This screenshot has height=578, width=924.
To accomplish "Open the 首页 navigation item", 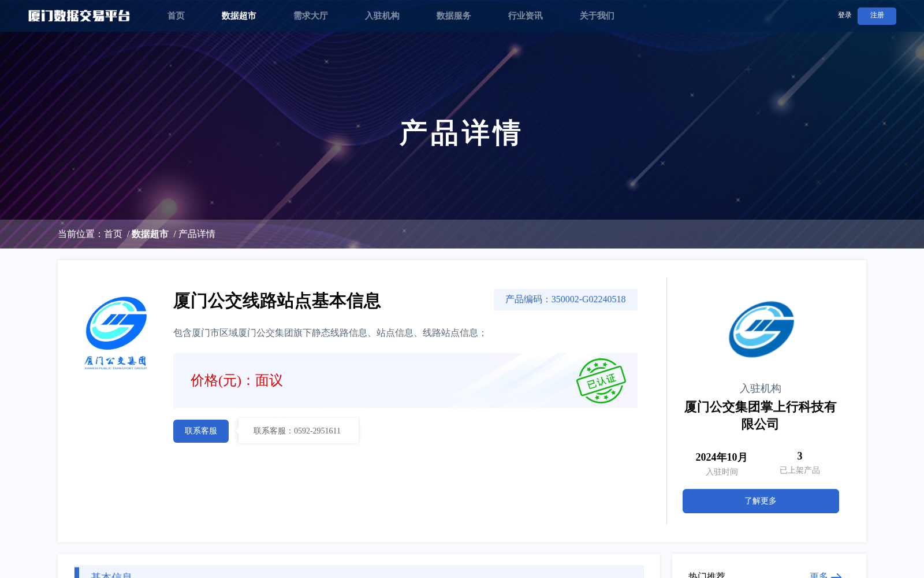I will (176, 16).
